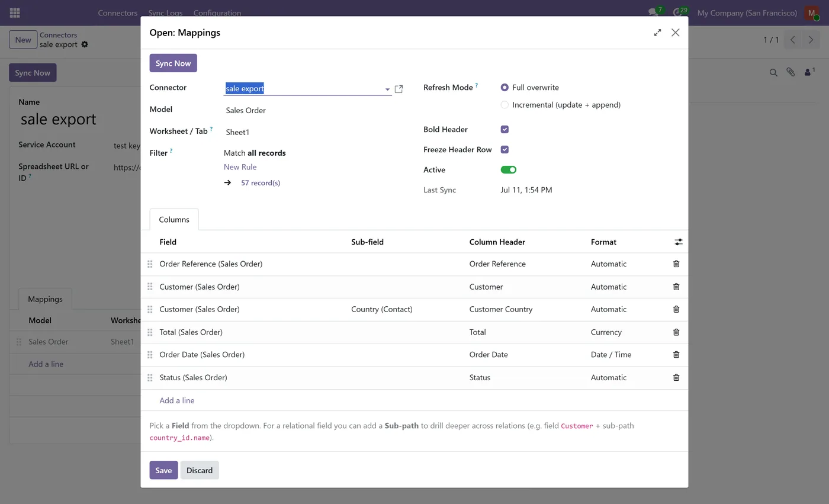829x504 pixels.
Task: Click the paperclip attachment icon
Action: click(x=791, y=72)
